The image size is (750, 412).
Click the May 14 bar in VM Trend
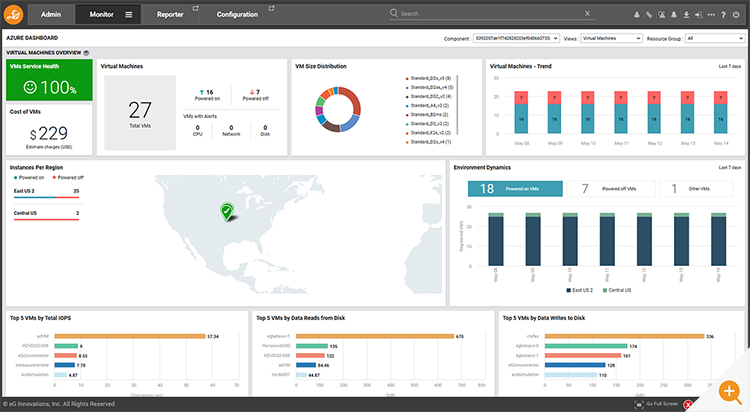coord(720,112)
